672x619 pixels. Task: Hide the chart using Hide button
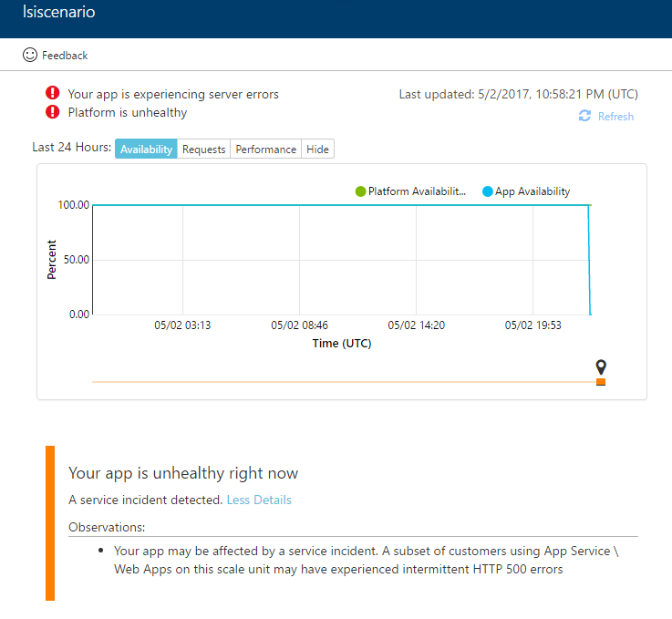coord(317,149)
